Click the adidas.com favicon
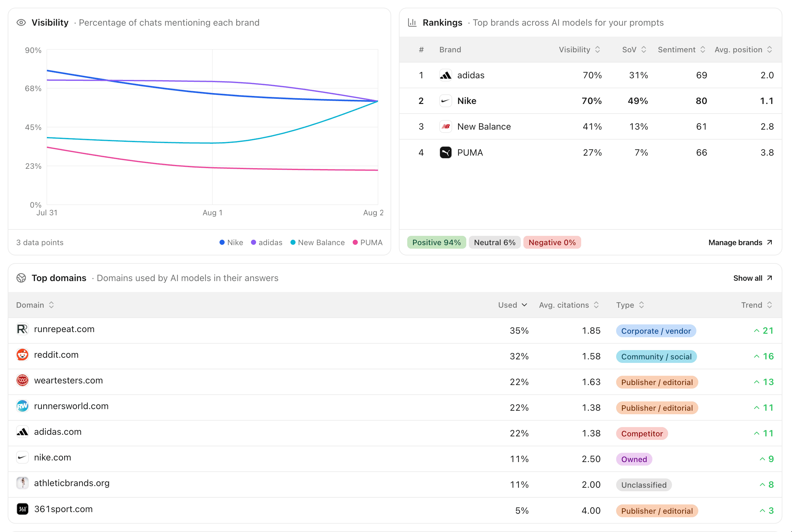This screenshot has height=532, width=792. click(22, 432)
